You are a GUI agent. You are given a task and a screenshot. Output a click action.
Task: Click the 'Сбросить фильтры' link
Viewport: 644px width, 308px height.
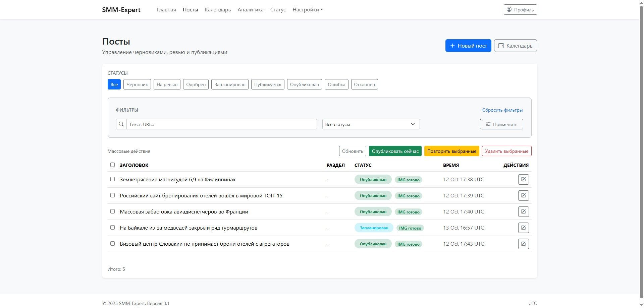502,110
